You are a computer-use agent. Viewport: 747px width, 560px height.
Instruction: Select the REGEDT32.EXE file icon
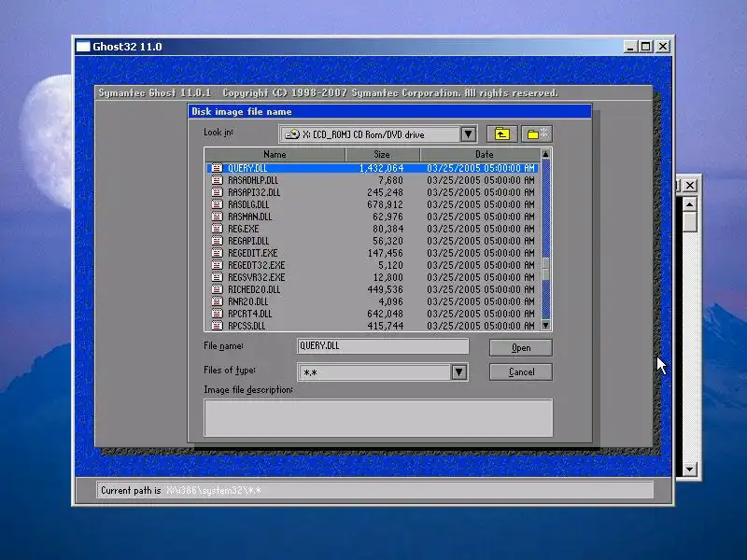coord(217,265)
